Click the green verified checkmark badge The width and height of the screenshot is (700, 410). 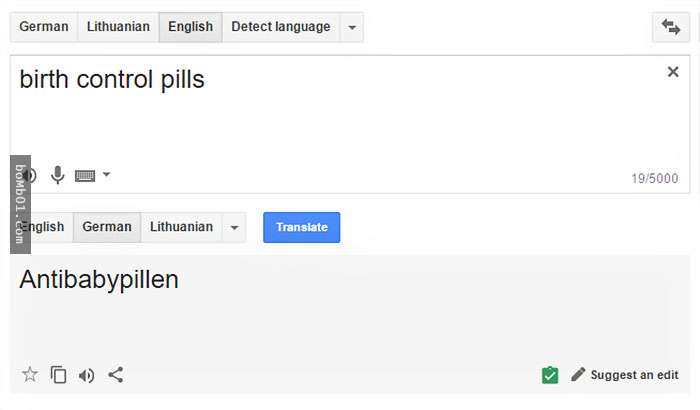(549, 375)
